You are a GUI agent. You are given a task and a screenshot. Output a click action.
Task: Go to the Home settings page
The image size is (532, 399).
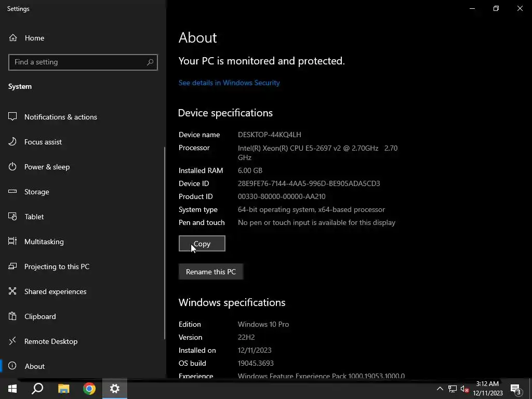tap(34, 38)
